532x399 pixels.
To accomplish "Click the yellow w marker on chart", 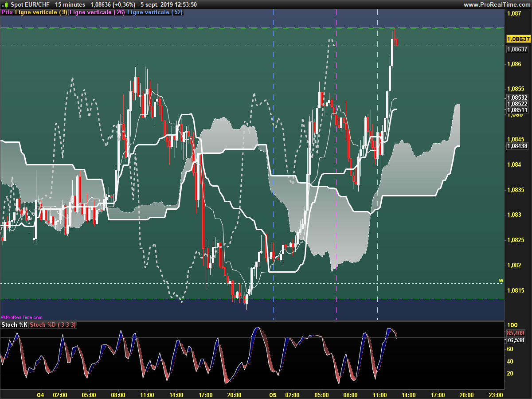I will 501,280.
